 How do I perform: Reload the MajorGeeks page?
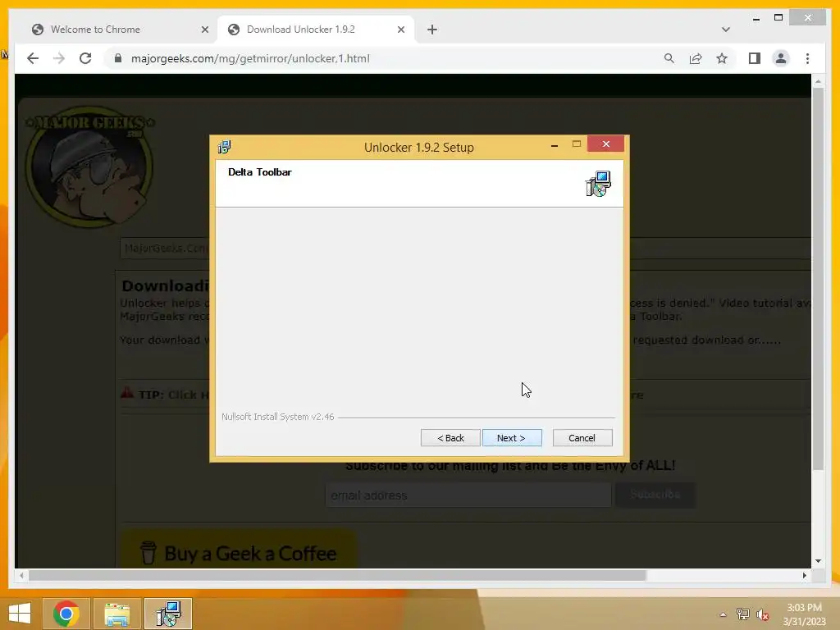pyautogui.click(x=85, y=58)
